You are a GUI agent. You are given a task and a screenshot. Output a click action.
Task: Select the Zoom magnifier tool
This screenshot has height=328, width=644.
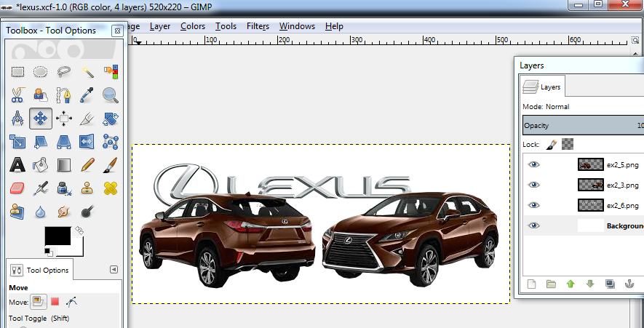(111, 95)
